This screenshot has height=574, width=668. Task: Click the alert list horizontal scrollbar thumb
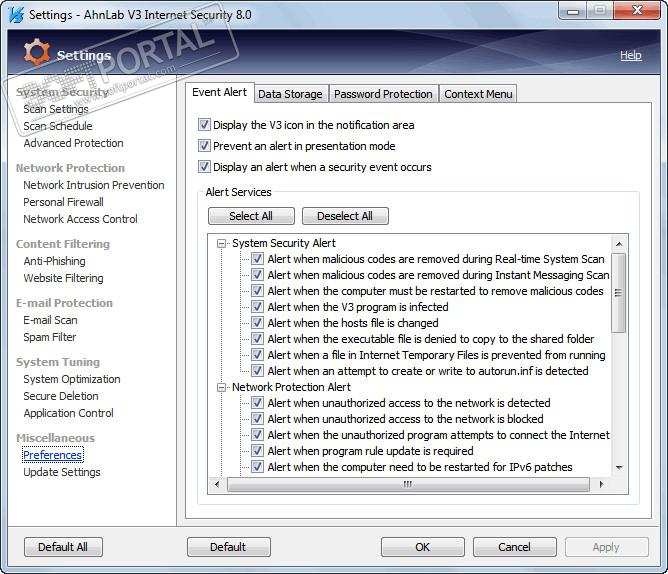tap(408, 485)
